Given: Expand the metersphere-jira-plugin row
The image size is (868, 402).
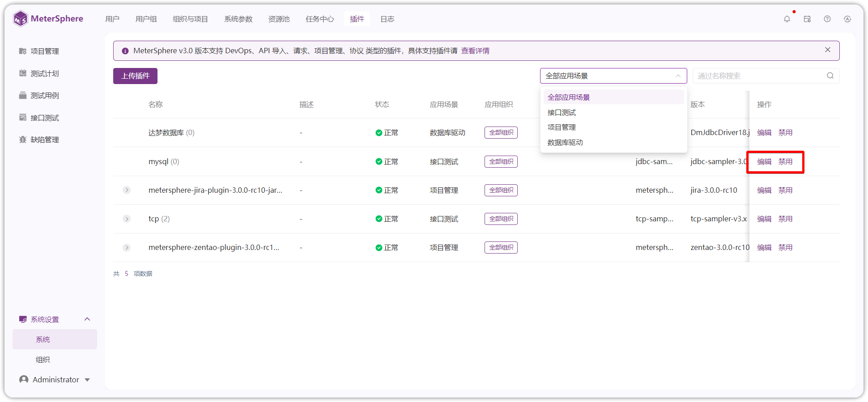Looking at the screenshot, I should click(127, 190).
